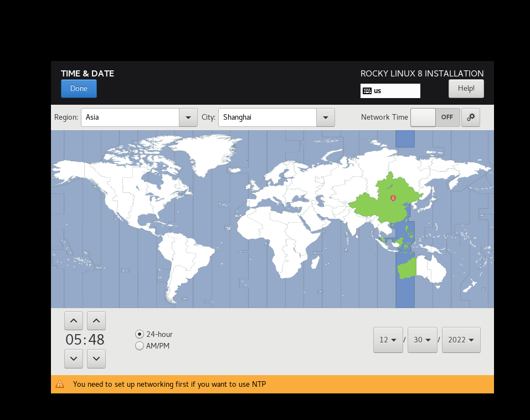Select AM/PM time format
The width and height of the screenshot is (530, 420).
tap(152, 346)
